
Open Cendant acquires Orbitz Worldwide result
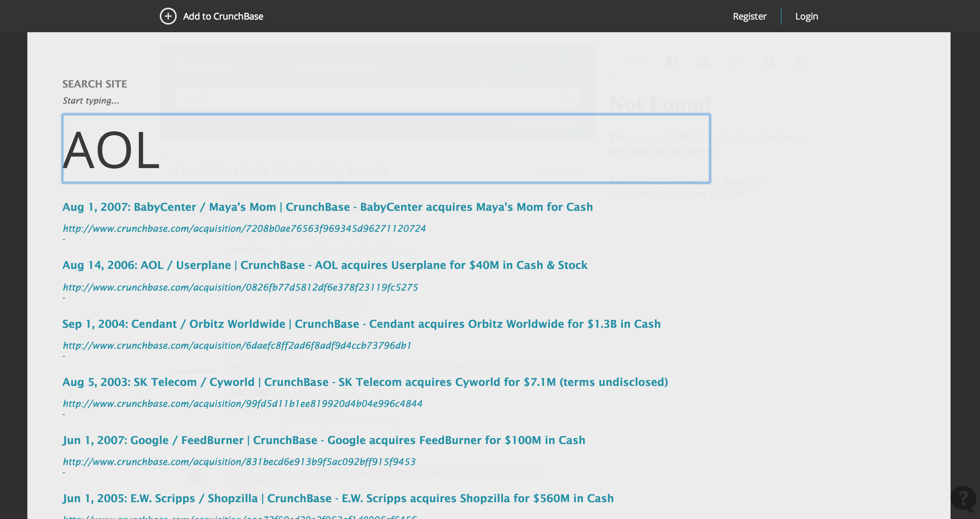[361, 324]
